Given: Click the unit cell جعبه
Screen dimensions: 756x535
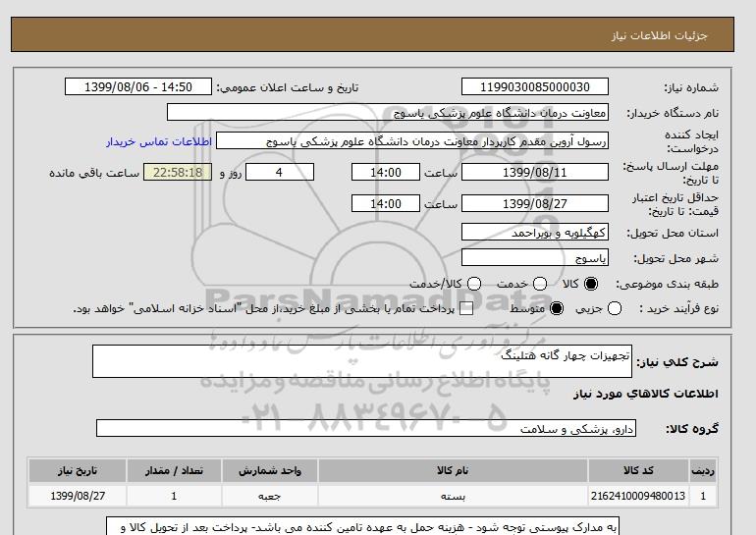Looking at the screenshot, I should tap(270, 496).
